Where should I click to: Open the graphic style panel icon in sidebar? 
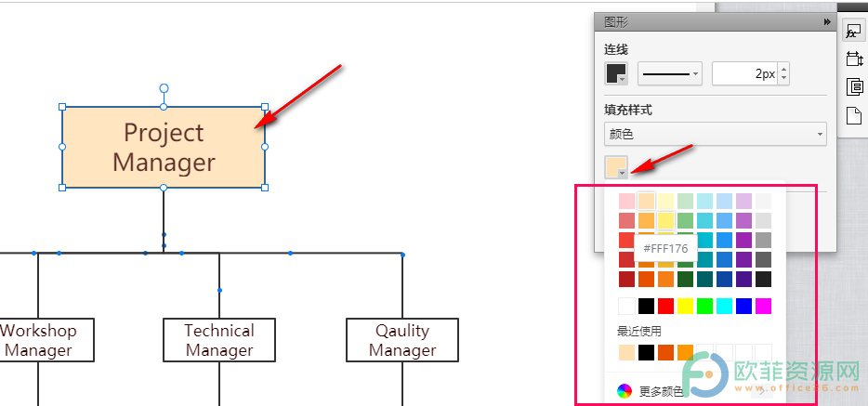pyautogui.click(x=852, y=32)
